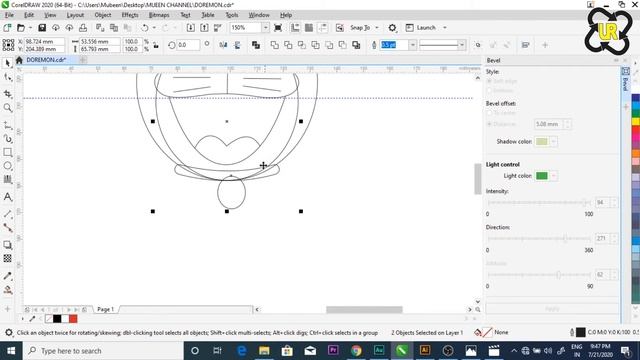Click the red swatch in document palette

coord(73,319)
